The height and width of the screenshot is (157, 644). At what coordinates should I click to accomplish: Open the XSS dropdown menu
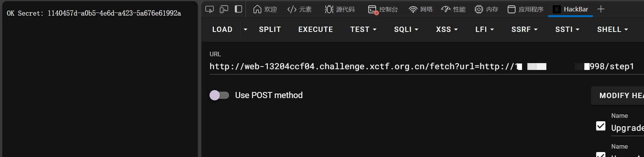(447, 29)
